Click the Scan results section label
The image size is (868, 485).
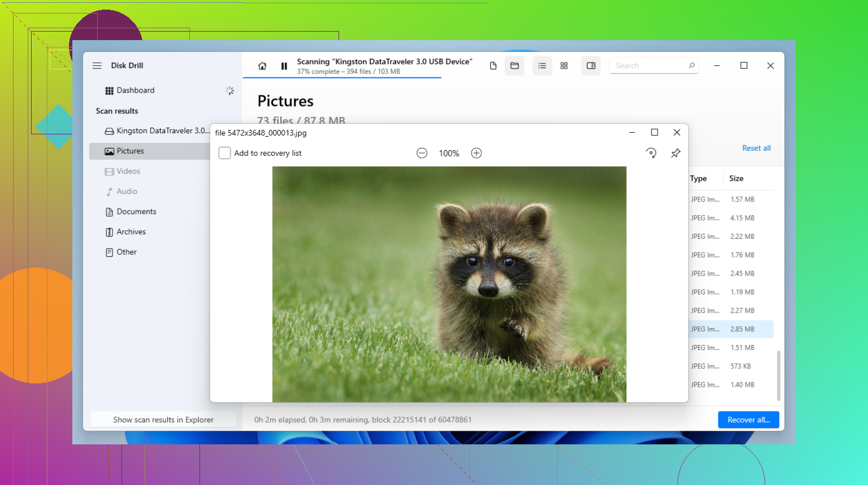117,111
